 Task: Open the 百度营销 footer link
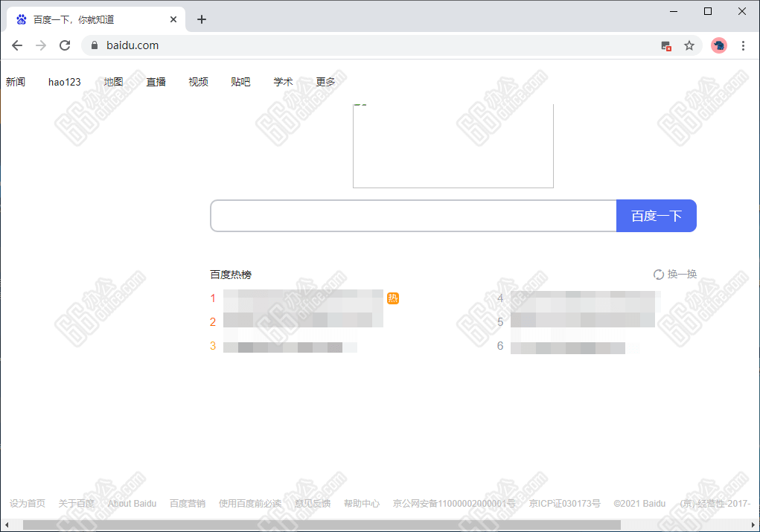pos(188,504)
